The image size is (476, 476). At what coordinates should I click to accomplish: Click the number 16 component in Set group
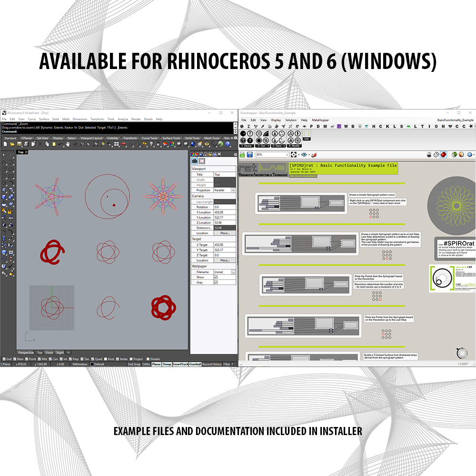pos(266,140)
